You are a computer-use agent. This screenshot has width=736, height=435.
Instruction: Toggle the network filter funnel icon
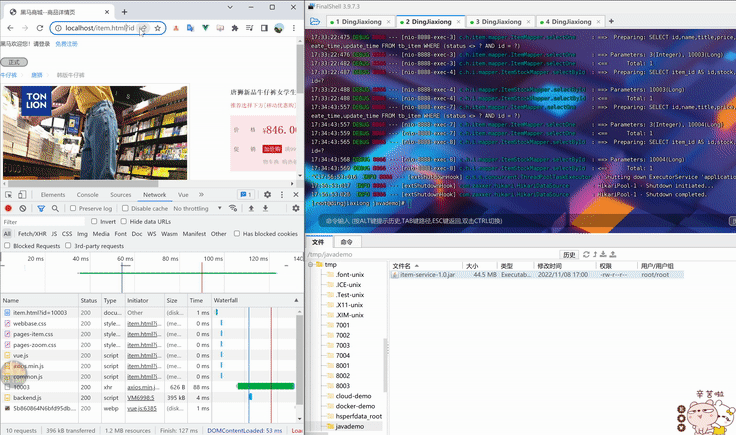coord(39,208)
